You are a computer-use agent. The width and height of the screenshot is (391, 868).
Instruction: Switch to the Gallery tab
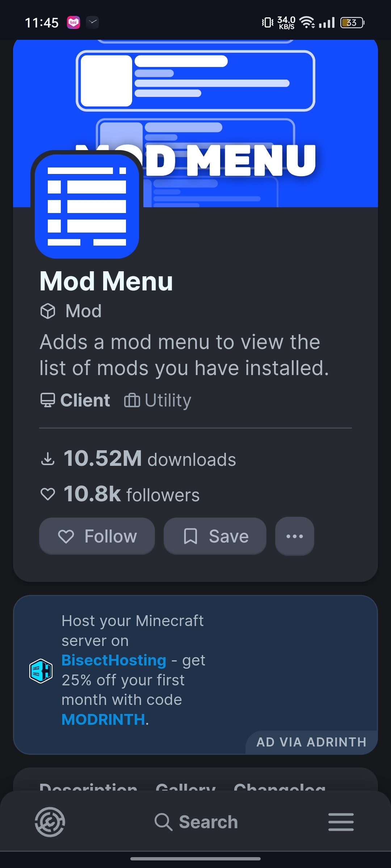pyautogui.click(x=185, y=786)
